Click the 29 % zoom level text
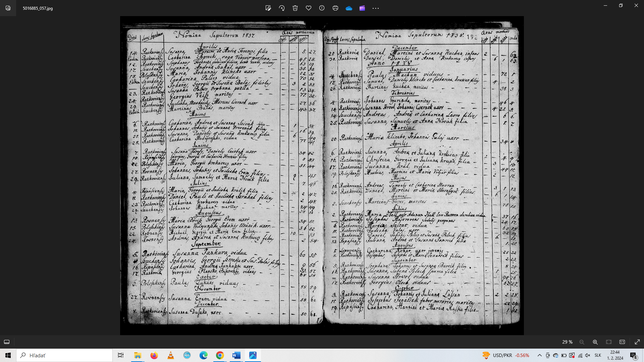The height and width of the screenshot is (362, 644). [x=567, y=342]
